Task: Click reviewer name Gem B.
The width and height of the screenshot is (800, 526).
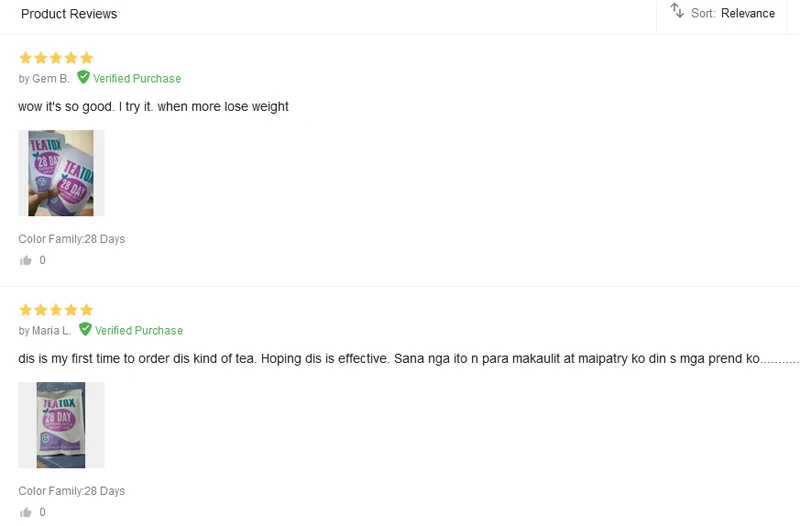Action: click(x=50, y=79)
